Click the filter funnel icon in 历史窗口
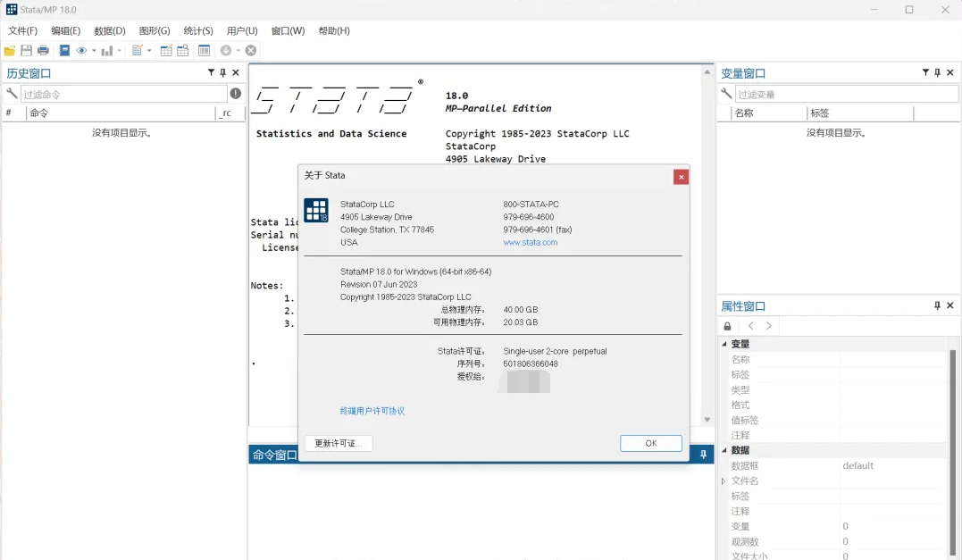This screenshot has height=560, width=962. click(211, 72)
